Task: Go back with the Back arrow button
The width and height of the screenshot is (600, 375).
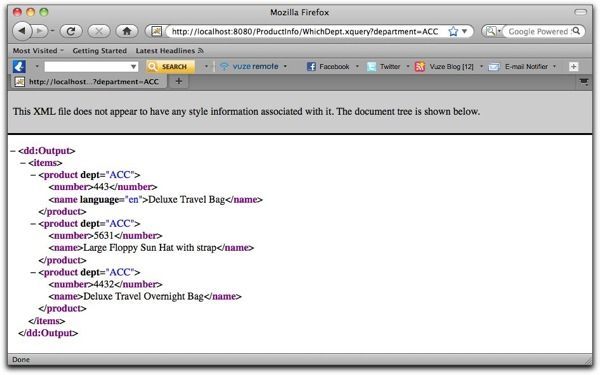Action: point(23,31)
